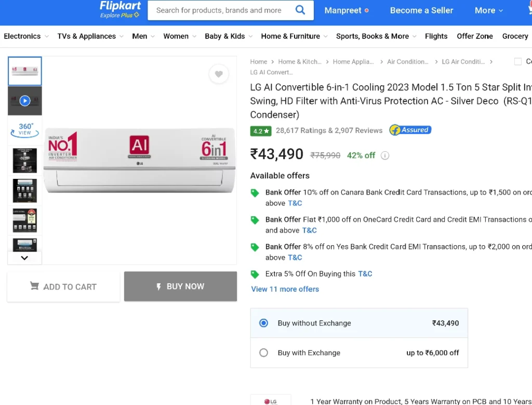The image size is (532, 405).
Task: Click the Flipkart logo
Action: 120,9
